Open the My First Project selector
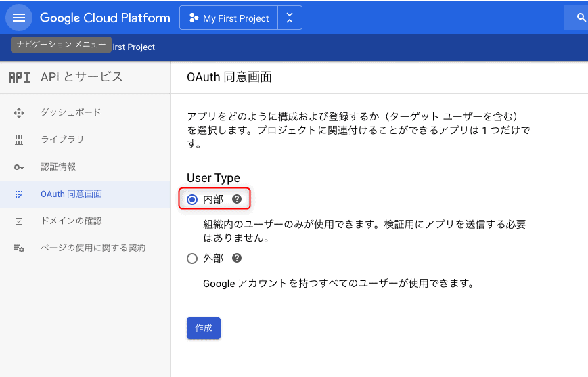 click(x=229, y=18)
